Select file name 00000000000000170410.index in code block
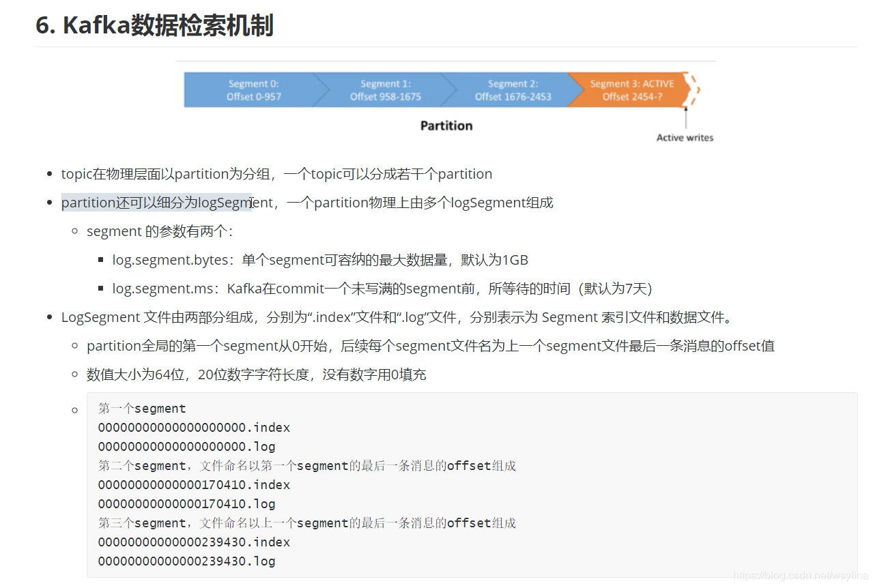The image size is (875, 588). pyautogui.click(x=193, y=484)
